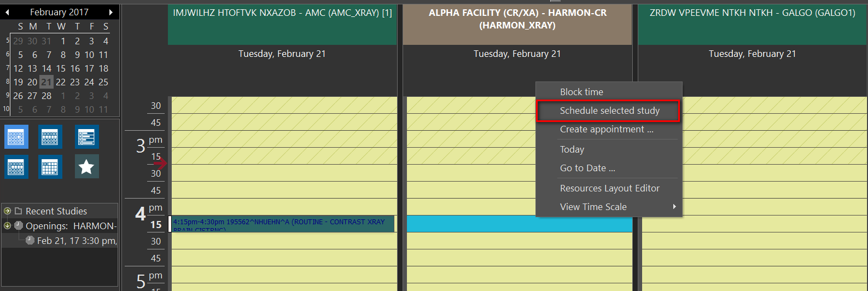Open the 4:15pm-4:30pm appointment block
Image resolution: width=868 pixels, height=291 pixels.
click(281, 223)
